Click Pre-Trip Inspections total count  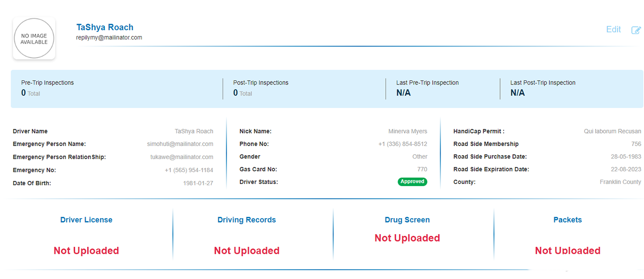[24, 93]
